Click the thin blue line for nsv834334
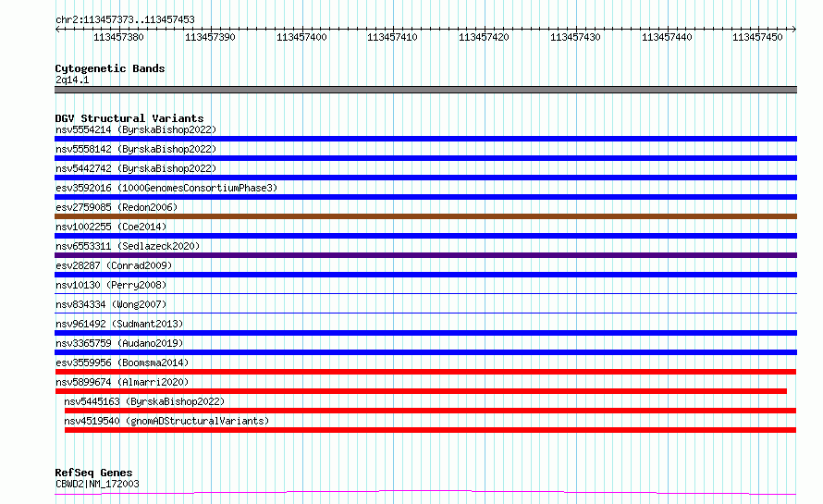823x504 pixels. coord(425,313)
